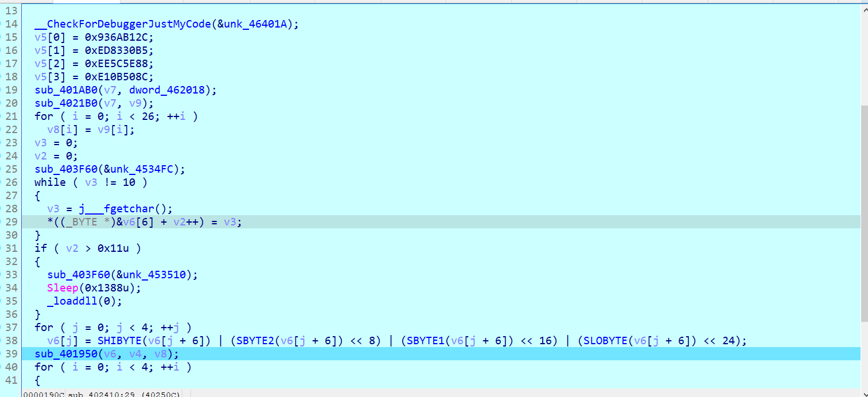The image size is (868, 397).
Task: Click sub_403F60 call on line 25
Action: pyautogui.click(x=66, y=169)
